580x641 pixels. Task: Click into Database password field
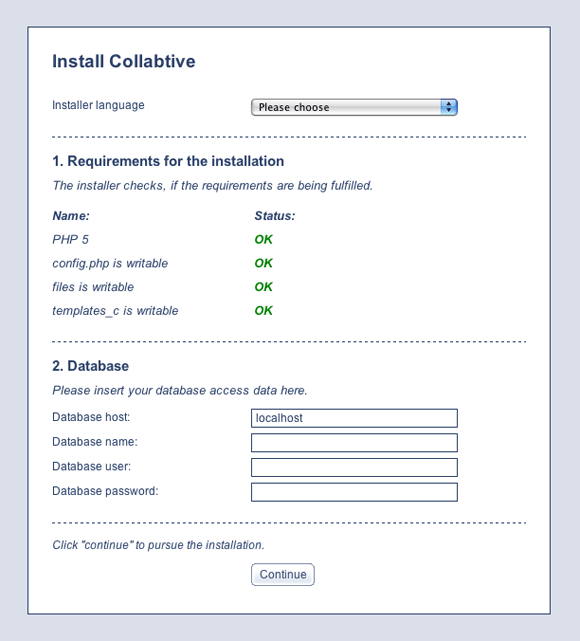click(354, 492)
